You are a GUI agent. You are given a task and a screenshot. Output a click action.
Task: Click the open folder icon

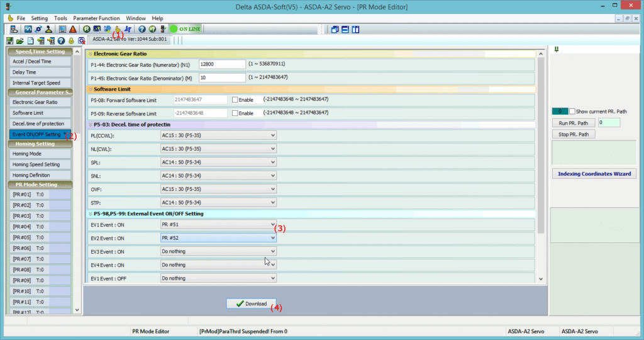[x=19, y=41]
